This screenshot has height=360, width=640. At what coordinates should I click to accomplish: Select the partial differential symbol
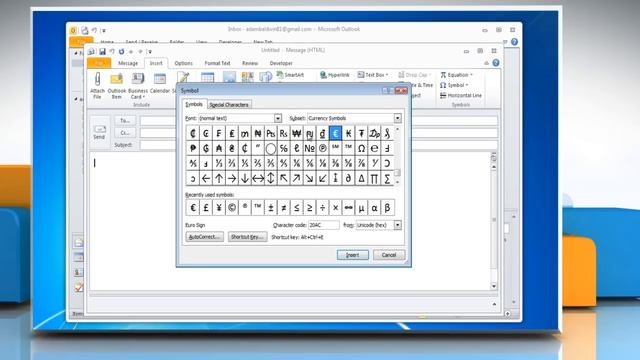point(348,178)
